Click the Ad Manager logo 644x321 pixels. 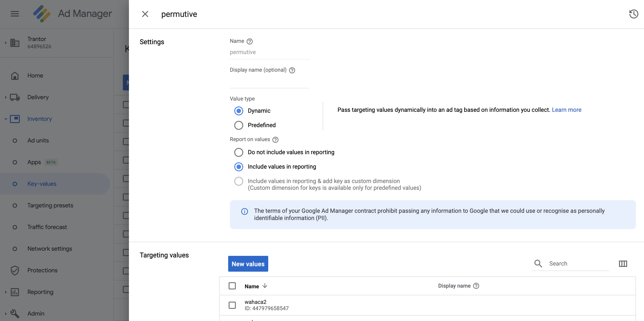pyautogui.click(x=42, y=14)
